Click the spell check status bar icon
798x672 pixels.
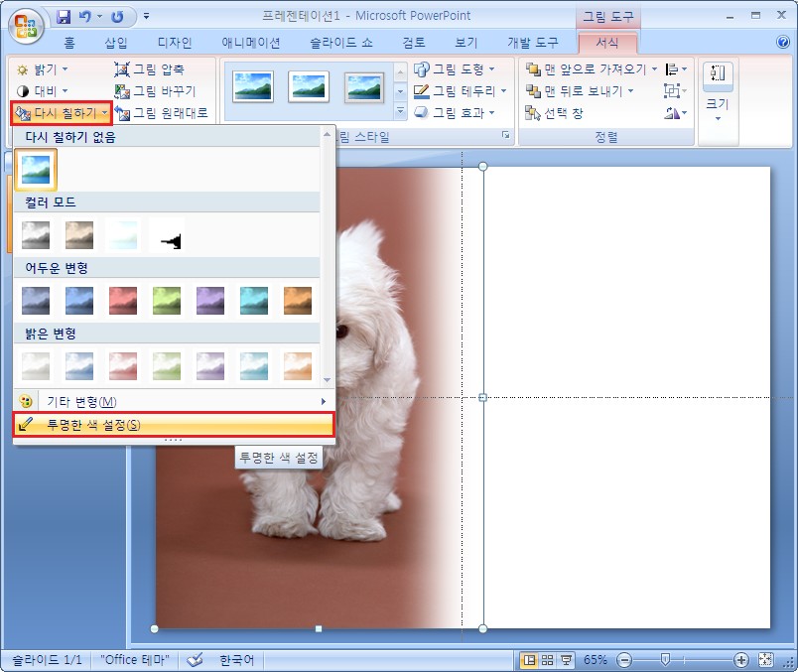coord(195,660)
